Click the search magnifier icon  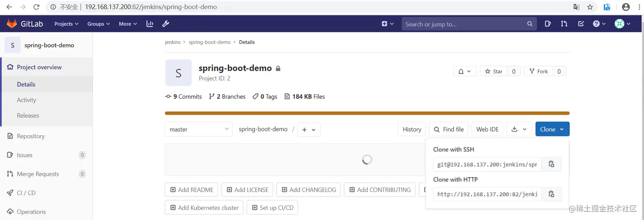(529, 24)
